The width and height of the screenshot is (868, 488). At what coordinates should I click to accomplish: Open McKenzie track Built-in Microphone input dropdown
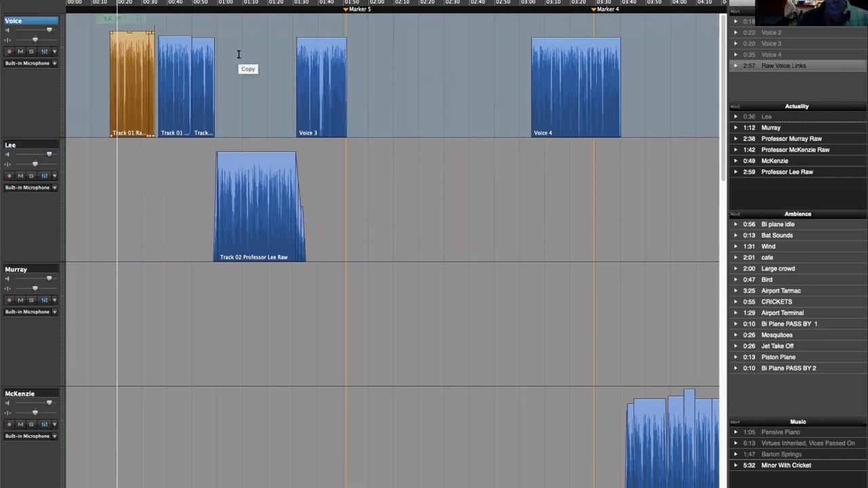31,436
